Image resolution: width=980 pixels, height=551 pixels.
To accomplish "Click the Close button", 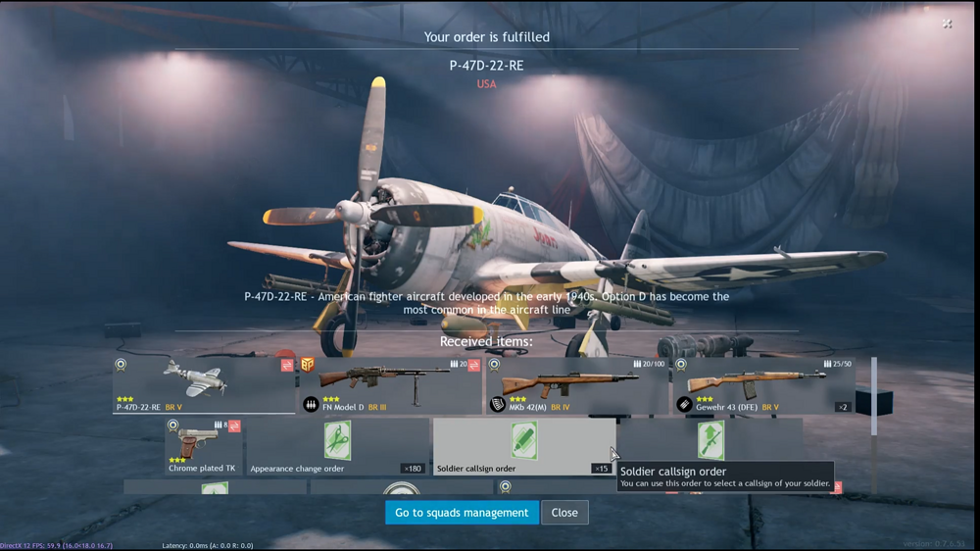I will [564, 512].
